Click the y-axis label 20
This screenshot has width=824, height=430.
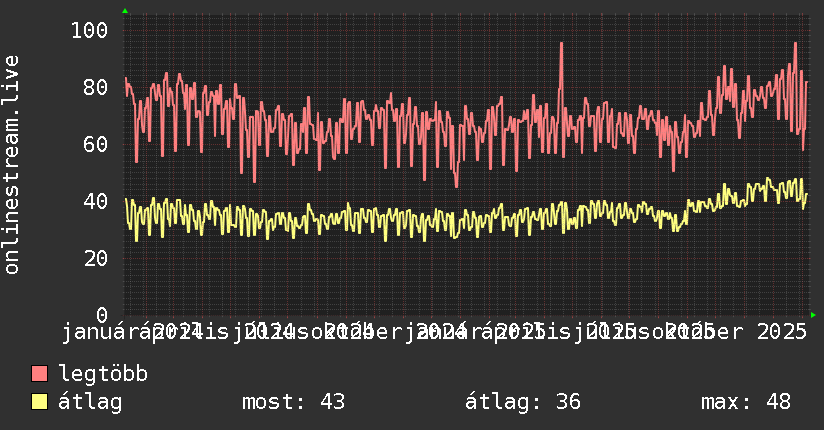tap(96, 258)
